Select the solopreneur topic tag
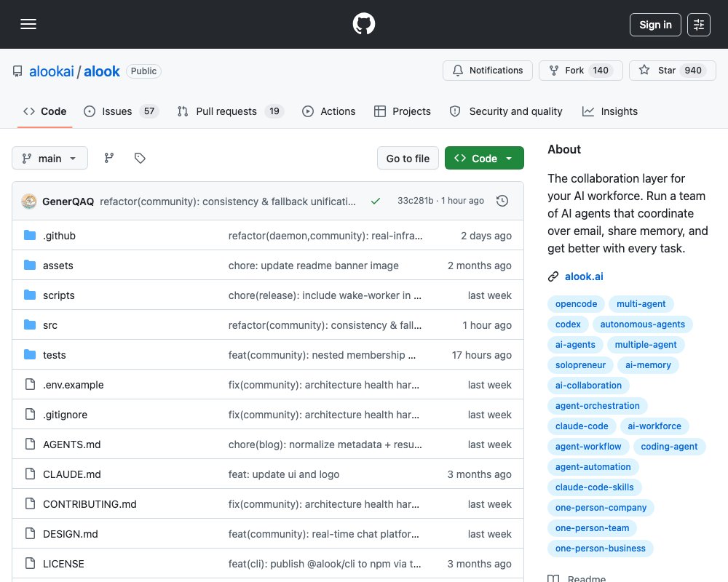This screenshot has width=728, height=582. (x=580, y=365)
